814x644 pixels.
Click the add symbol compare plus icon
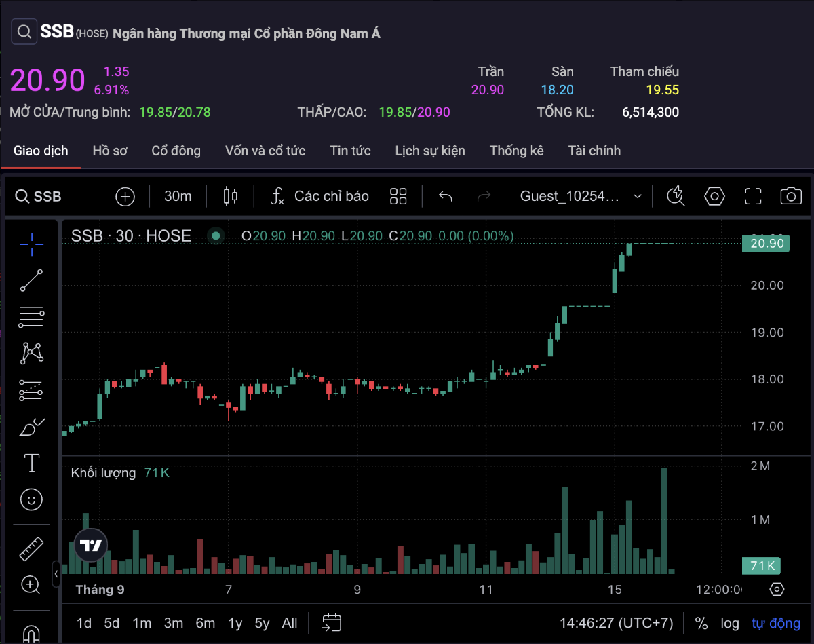pos(125,197)
